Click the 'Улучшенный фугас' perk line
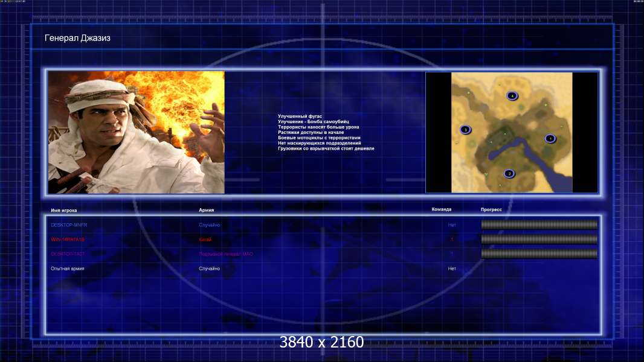 point(300,116)
